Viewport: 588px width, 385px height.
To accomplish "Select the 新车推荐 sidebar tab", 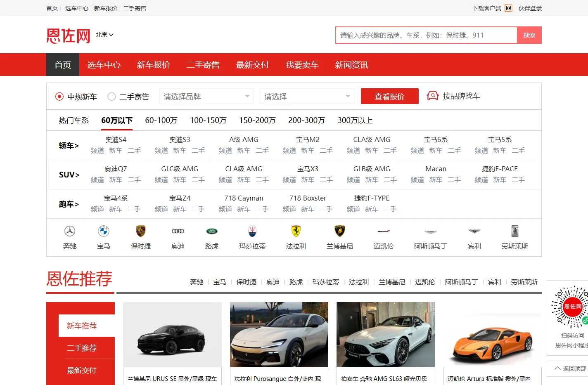I will (87, 326).
